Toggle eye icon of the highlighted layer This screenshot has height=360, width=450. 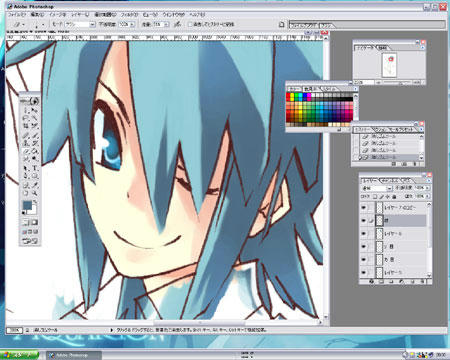pyautogui.click(x=364, y=221)
